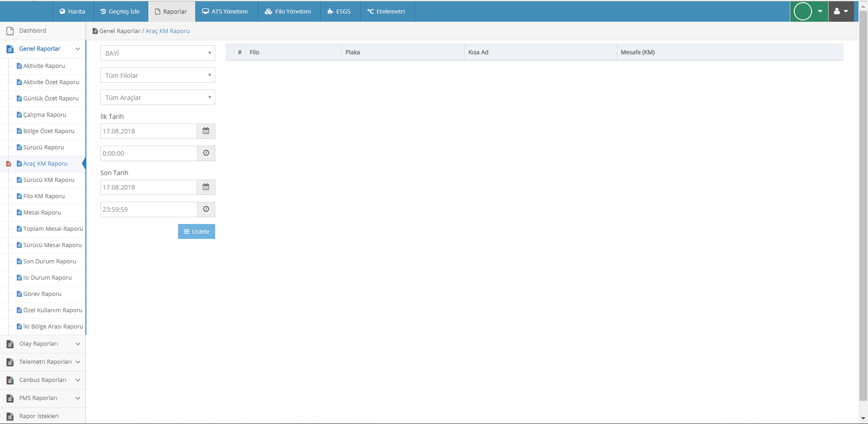
Task: Open calendar picker for Son Tarih
Action: [206, 187]
